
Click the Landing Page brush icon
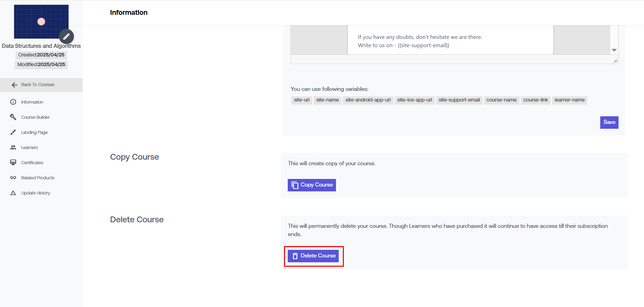point(13,132)
